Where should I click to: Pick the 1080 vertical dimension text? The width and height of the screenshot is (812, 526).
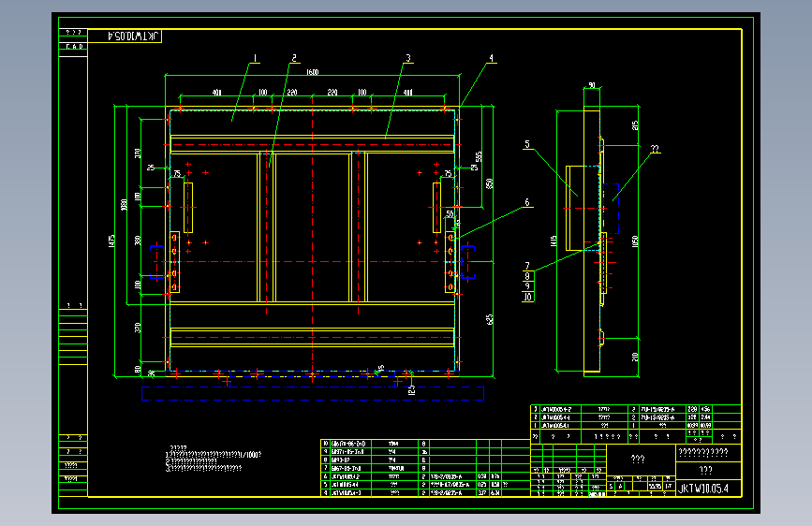[124, 205]
